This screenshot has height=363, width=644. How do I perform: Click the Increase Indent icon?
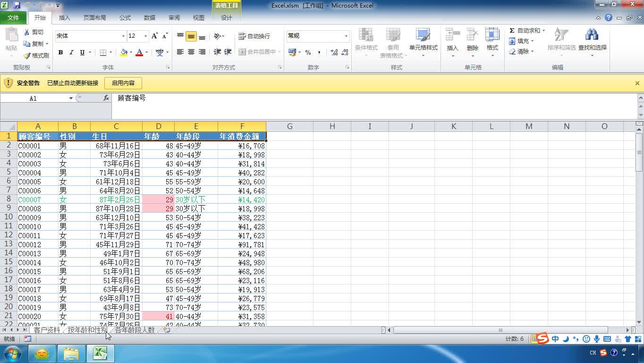pos(228,52)
